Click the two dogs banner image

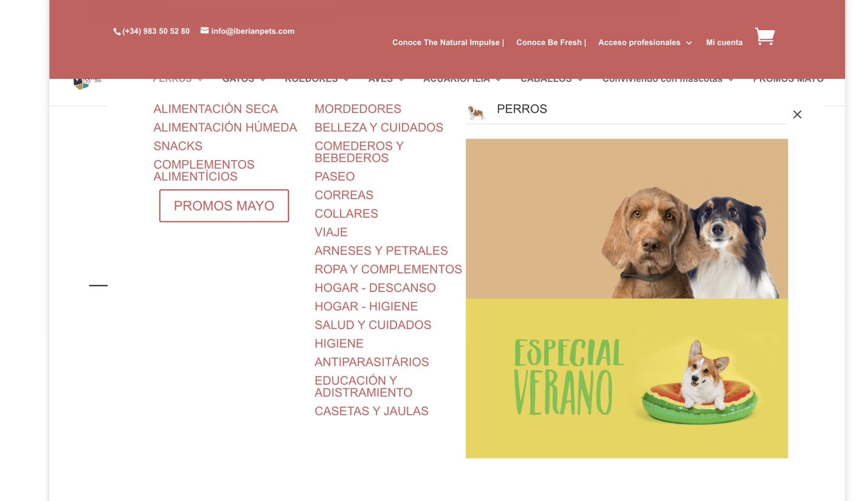[627, 218]
